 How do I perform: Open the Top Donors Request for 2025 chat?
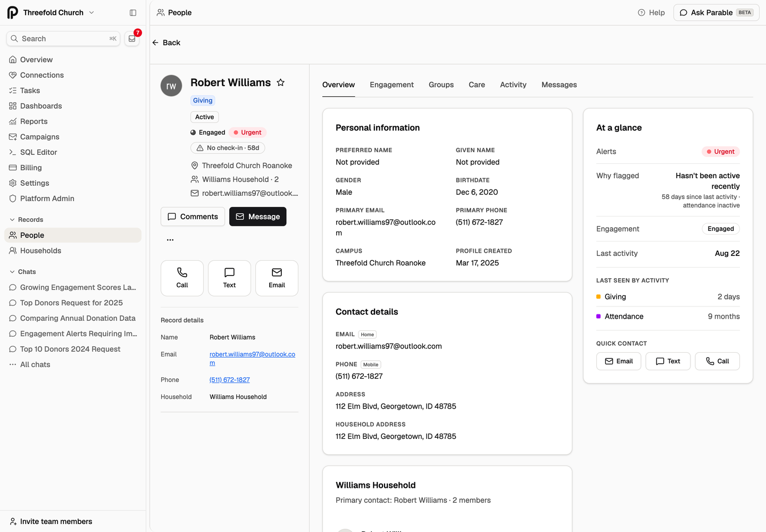(73, 303)
